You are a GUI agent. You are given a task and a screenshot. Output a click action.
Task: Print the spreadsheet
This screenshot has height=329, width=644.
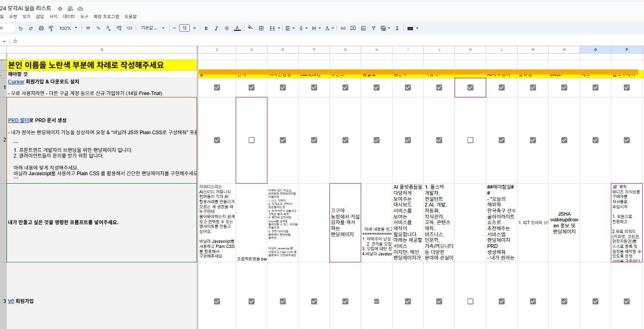[x=41, y=28]
